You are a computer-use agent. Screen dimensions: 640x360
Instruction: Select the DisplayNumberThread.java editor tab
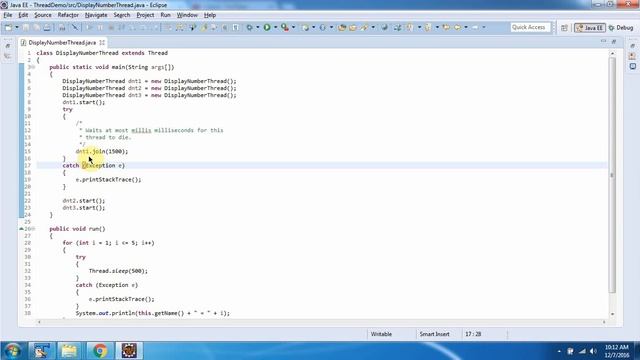62,42
